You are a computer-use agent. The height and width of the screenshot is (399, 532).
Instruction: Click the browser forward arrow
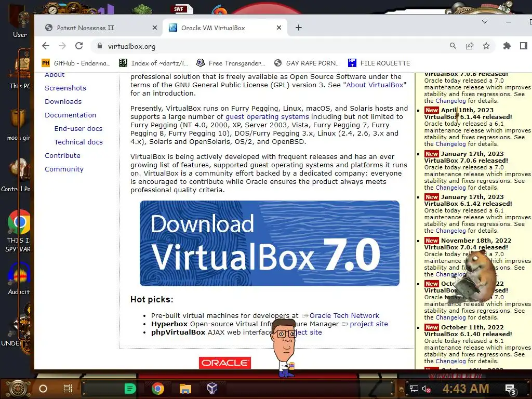coord(62,46)
